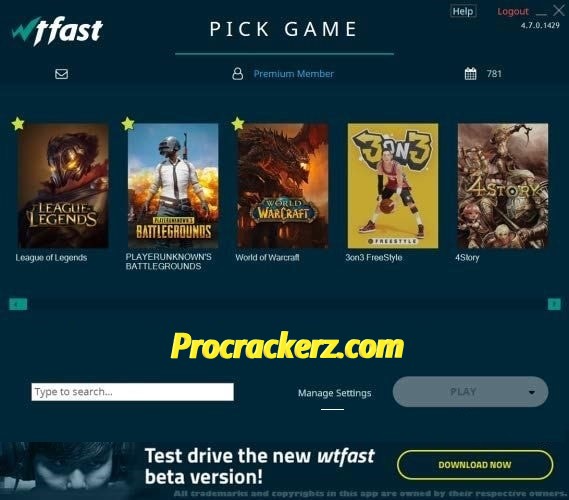This screenshot has height=500, width=569.
Task: Open Manage Settings
Action: (335, 393)
